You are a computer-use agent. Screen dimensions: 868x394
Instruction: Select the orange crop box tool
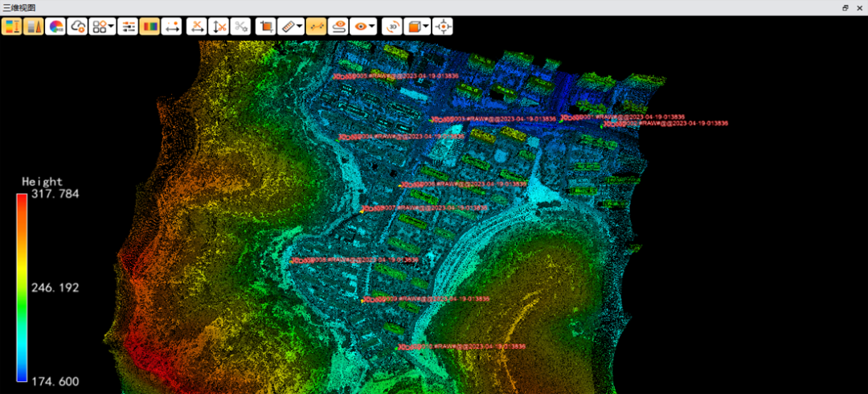point(266,27)
